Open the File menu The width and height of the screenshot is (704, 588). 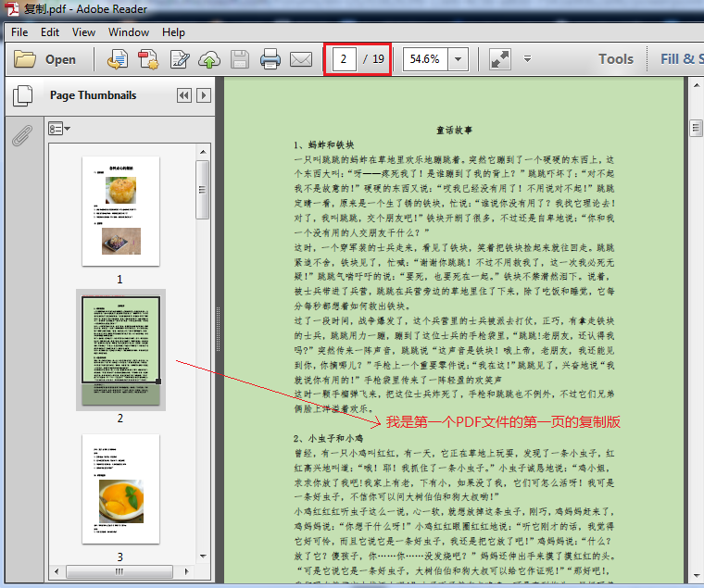[19, 32]
